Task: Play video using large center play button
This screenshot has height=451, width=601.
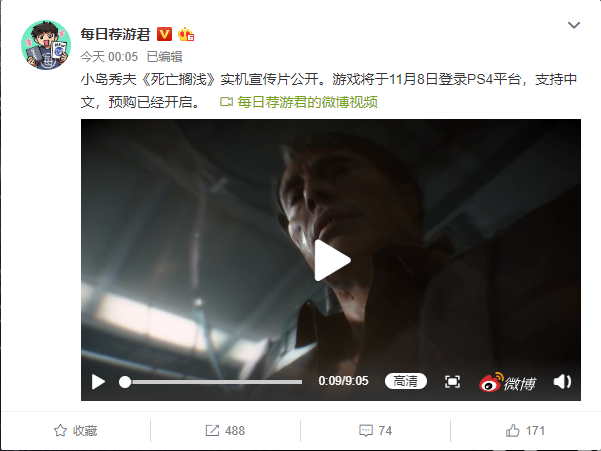Action: [332, 261]
